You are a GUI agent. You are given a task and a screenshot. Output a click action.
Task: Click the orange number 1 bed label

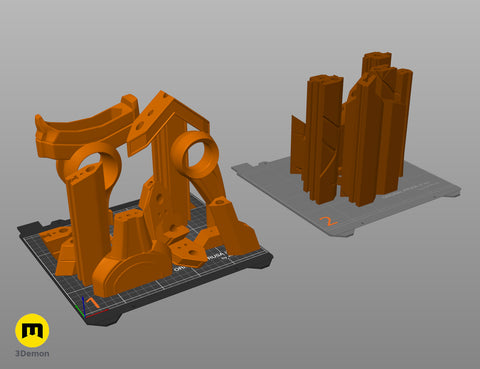click(x=92, y=303)
